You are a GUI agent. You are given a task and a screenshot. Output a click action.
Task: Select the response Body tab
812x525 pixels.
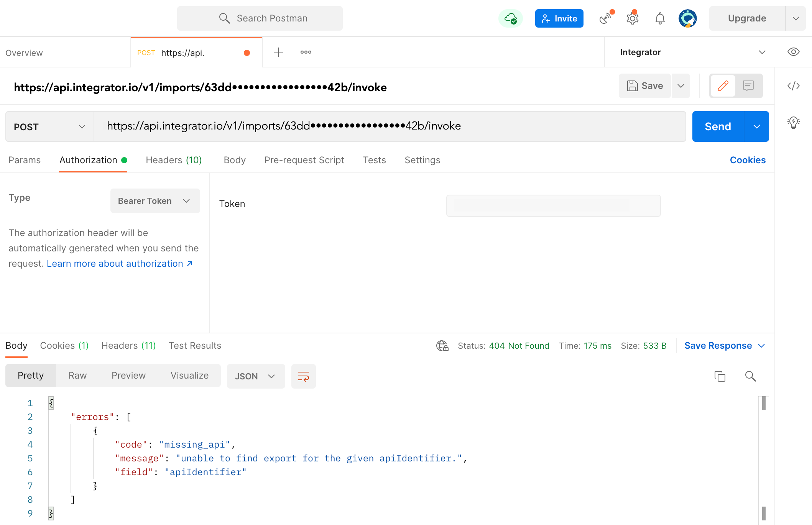tap(16, 346)
